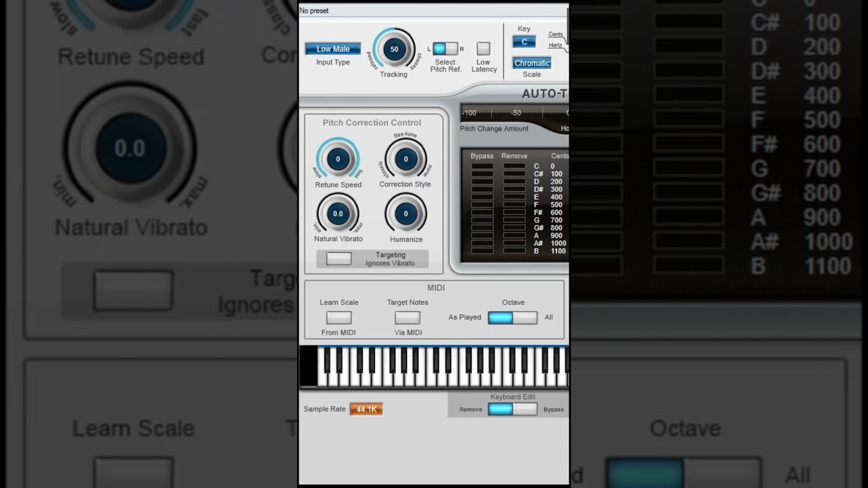The height and width of the screenshot is (488, 868).
Task: Toggle Bypass for note E
Action: pos(482,197)
